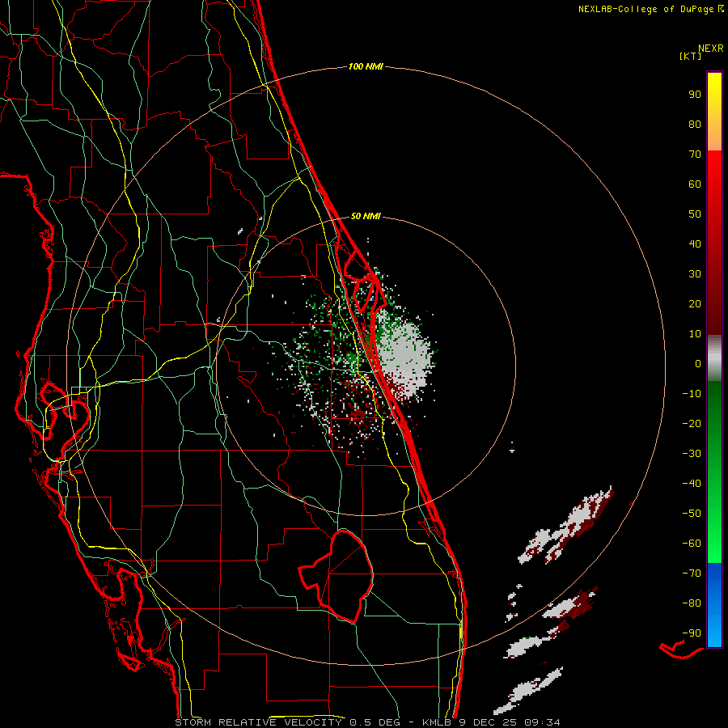Click the positive "70" value on the velocity scale
Screen dimensions: 728x728
695,154
